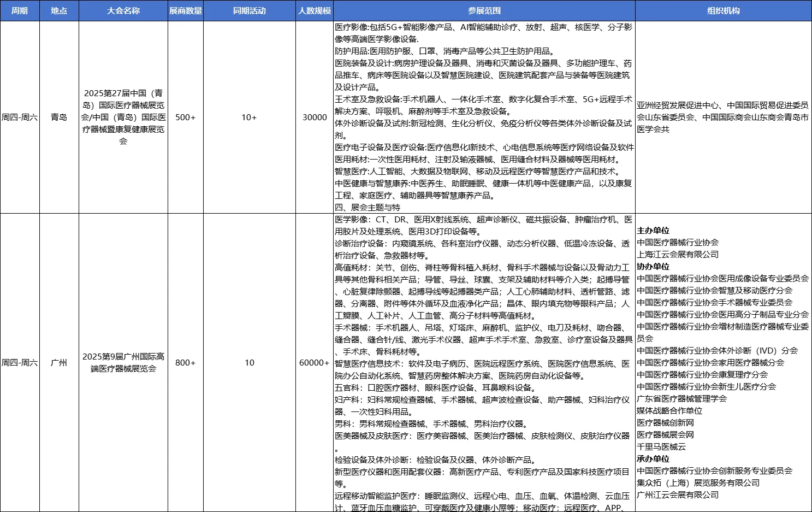Click the 青岛 location cell
Viewport: 812px width, 512px height.
tap(59, 117)
